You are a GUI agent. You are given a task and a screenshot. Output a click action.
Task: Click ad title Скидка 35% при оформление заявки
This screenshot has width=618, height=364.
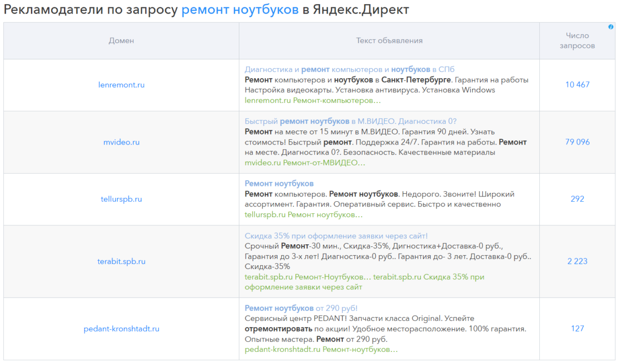(x=336, y=236)
